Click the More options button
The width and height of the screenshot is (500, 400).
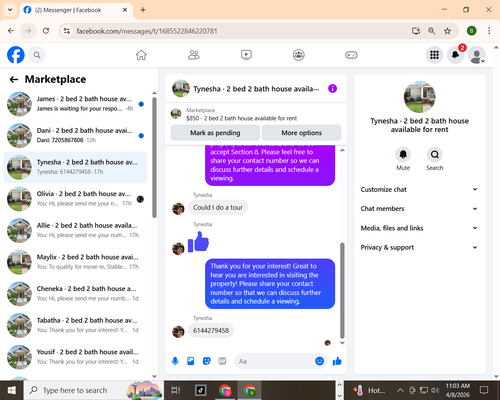pyautogui.click(x=302, y=133)
